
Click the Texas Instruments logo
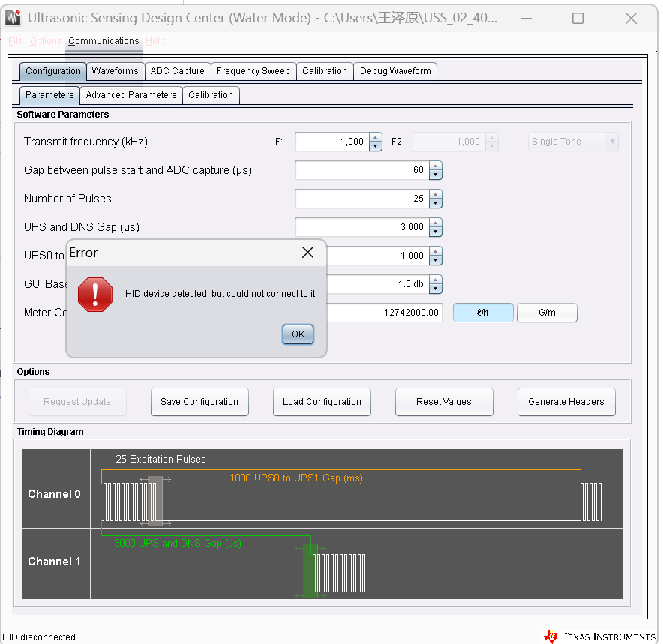coord(599,637)
